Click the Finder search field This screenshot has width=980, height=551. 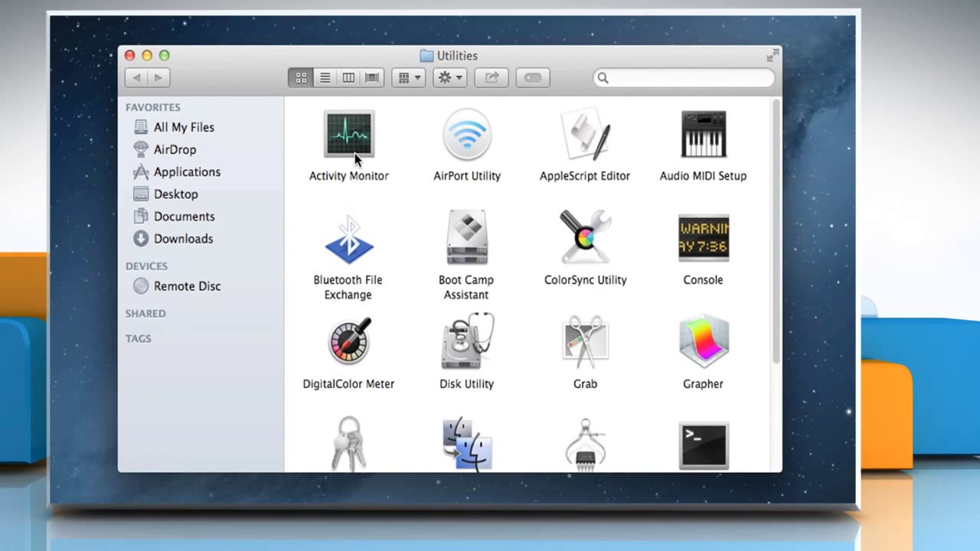point(684,77)
